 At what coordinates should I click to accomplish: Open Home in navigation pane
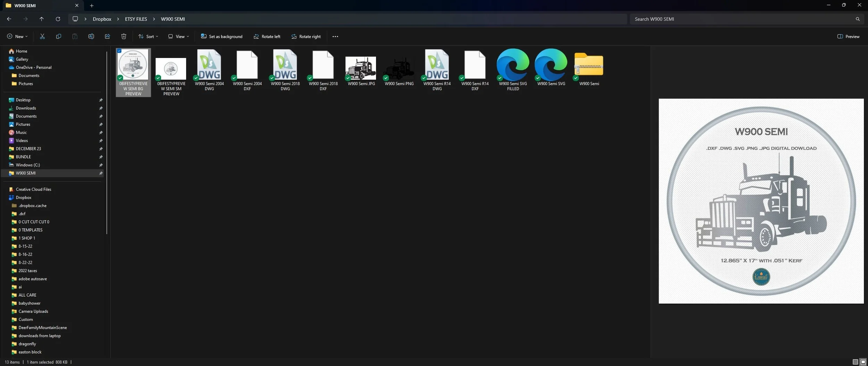pos(21,51)
